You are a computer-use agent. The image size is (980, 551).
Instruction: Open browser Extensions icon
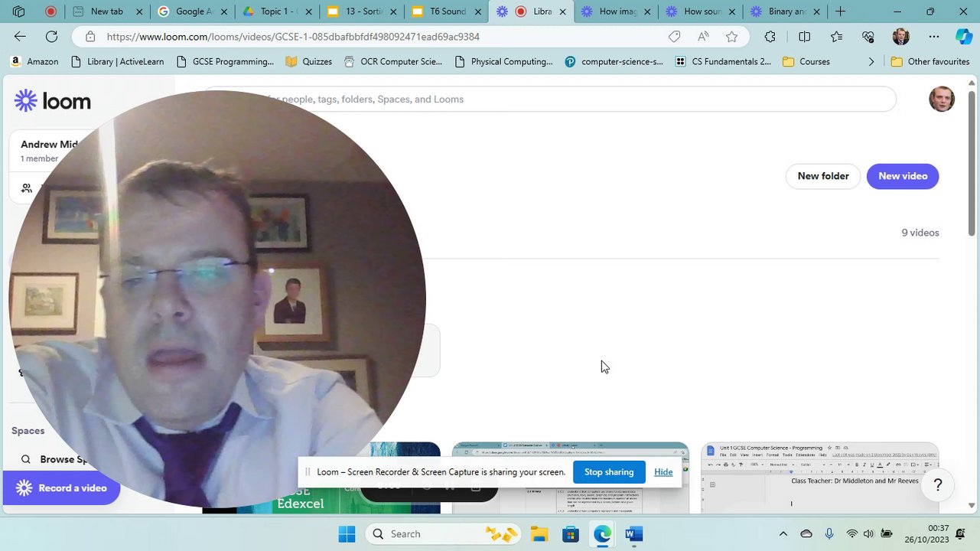pos(770,37)
